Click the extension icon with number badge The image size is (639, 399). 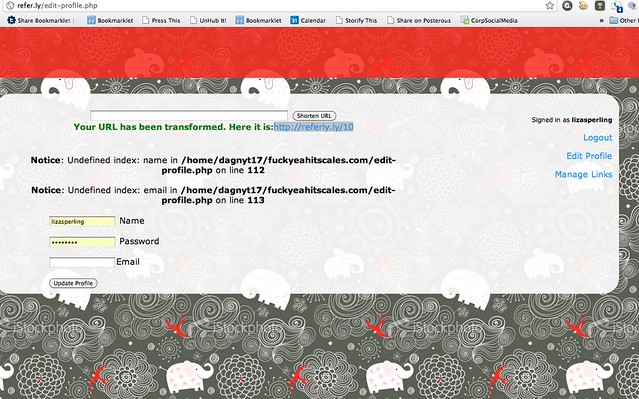pos(617,6)
